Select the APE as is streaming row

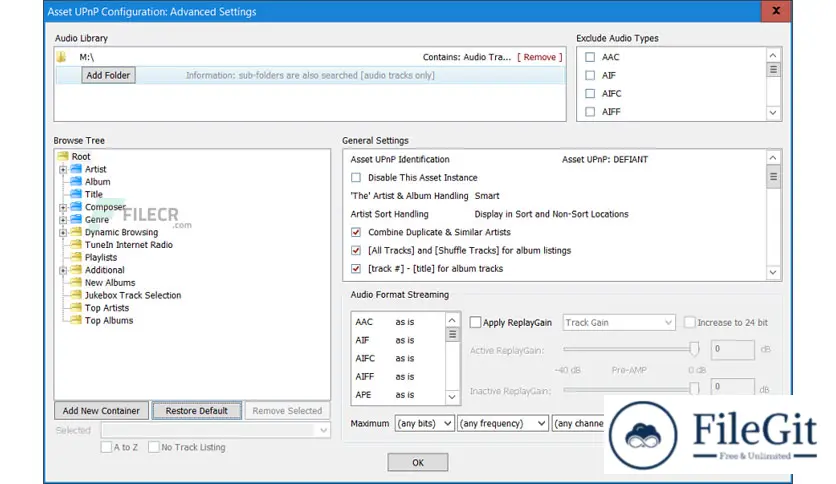pyautogui.click(x=398, y=394)
